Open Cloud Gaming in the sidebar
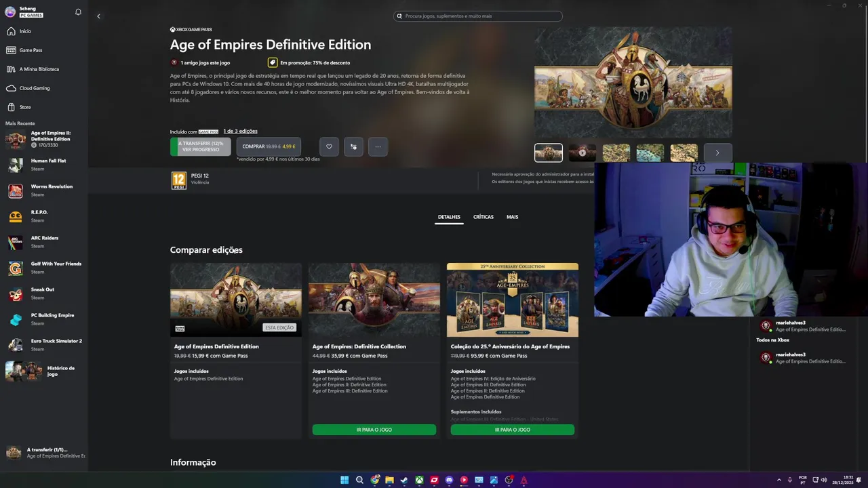Screen dimensions: 868x488 click(x=44, y=88)
